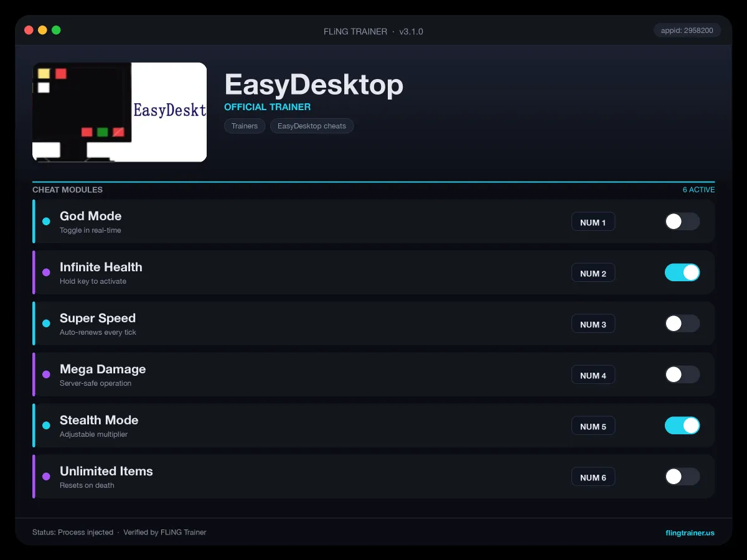747x560 pixels.
Task: Click the Infinite Health title
Action: [101, 267]
